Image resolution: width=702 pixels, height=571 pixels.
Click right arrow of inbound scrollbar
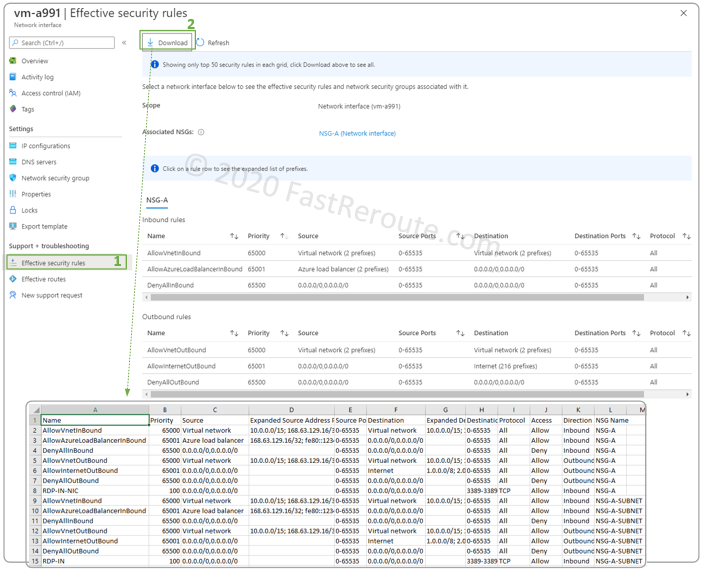point(687,297)
